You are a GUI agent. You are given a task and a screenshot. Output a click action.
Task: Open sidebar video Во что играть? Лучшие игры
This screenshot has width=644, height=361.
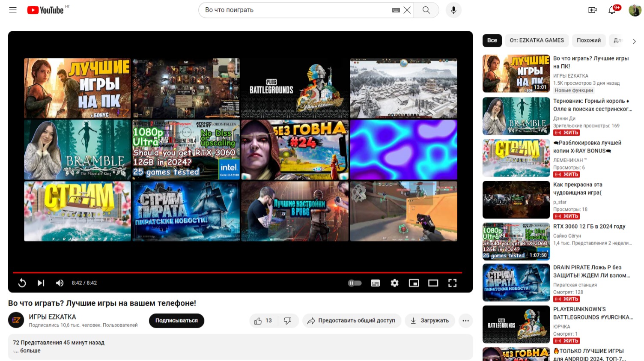pos(591,62)
